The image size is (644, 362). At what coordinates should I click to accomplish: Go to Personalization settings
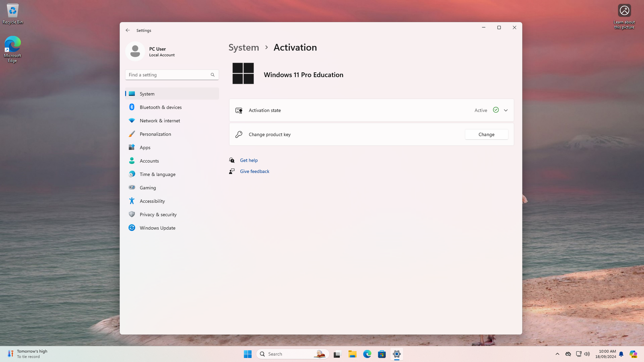click(172, 134)
